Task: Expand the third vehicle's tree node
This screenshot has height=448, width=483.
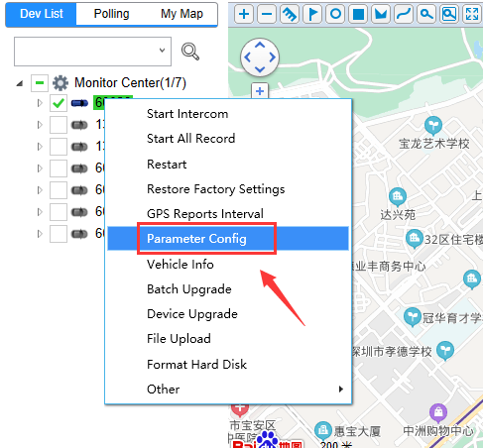Action: pos(40,147)
